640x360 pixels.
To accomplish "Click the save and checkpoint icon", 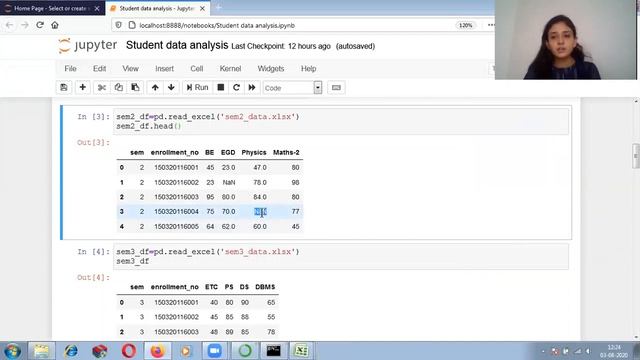I will coord(64,87).
